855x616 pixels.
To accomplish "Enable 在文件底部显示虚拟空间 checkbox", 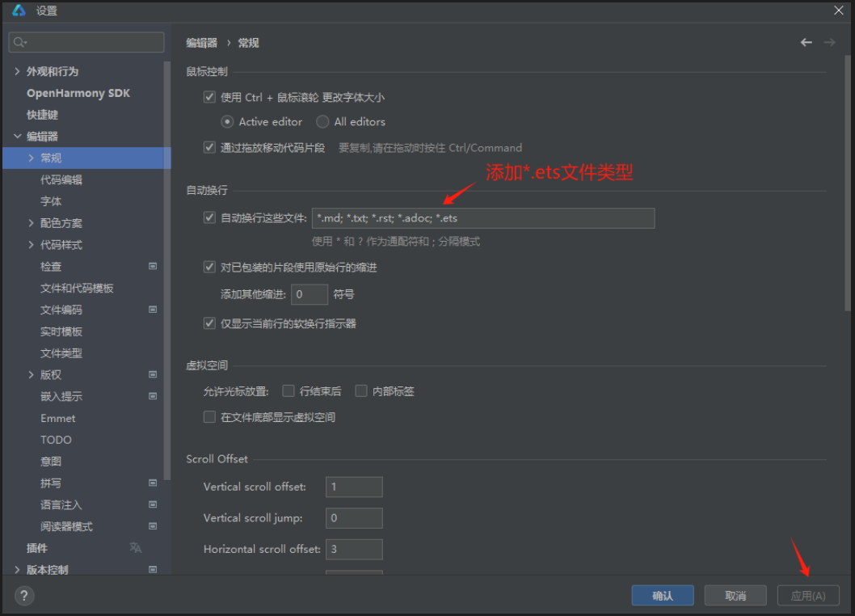I will tap(209, 417).
